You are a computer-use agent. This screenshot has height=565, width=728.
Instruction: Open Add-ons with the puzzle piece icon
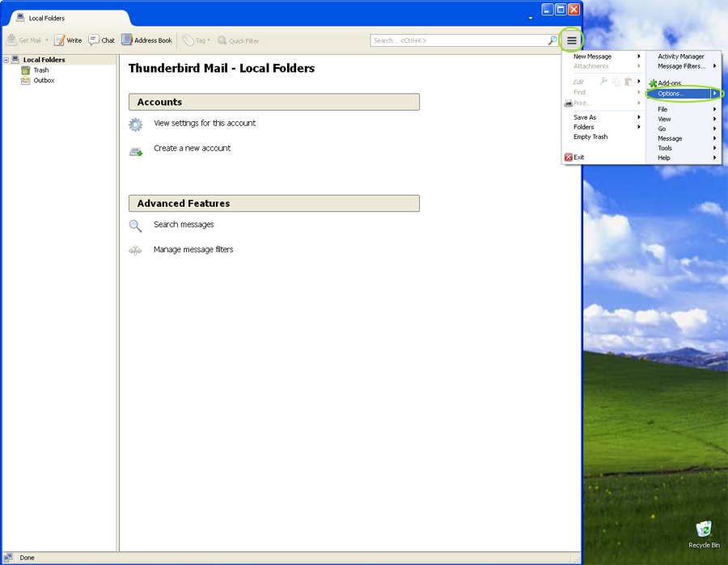tap(684, 83)
